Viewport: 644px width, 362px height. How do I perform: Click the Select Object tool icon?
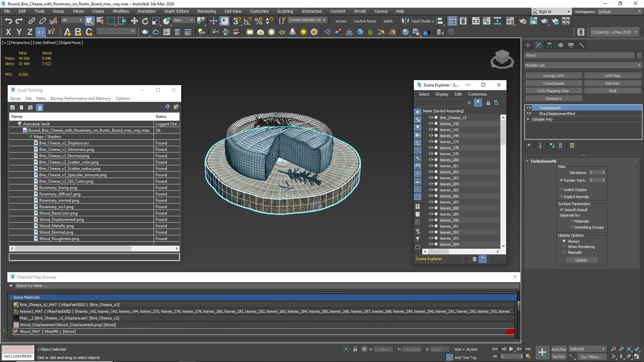pyautogui.click(x=89, y=21)
